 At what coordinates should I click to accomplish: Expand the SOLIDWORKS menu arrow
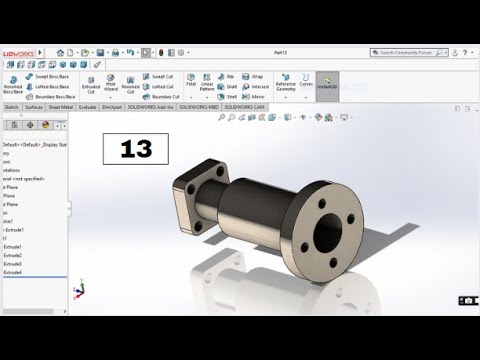click(x=40, y=53)
